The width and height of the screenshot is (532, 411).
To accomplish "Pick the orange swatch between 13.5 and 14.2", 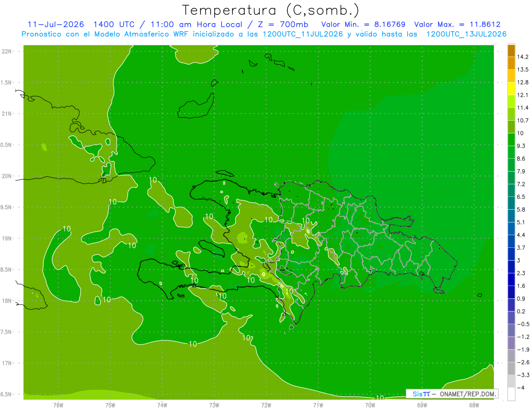I will (x=511, y=63).
